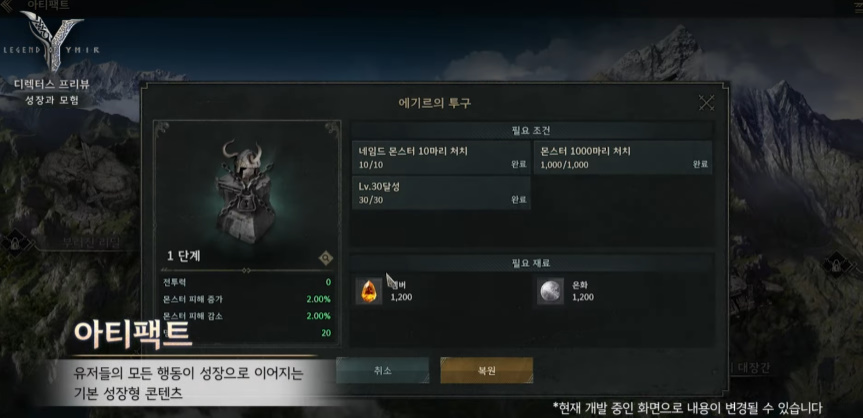Viewport: 863px width, 418px height.
Task: Select the amber gem material icon
Action: (369, 291)
